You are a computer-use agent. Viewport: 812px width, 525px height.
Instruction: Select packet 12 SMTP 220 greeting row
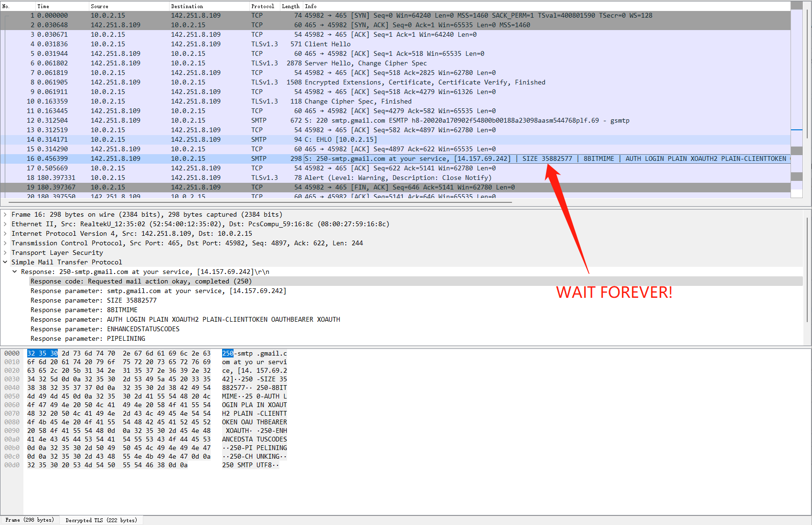click(x=395, y=121)
